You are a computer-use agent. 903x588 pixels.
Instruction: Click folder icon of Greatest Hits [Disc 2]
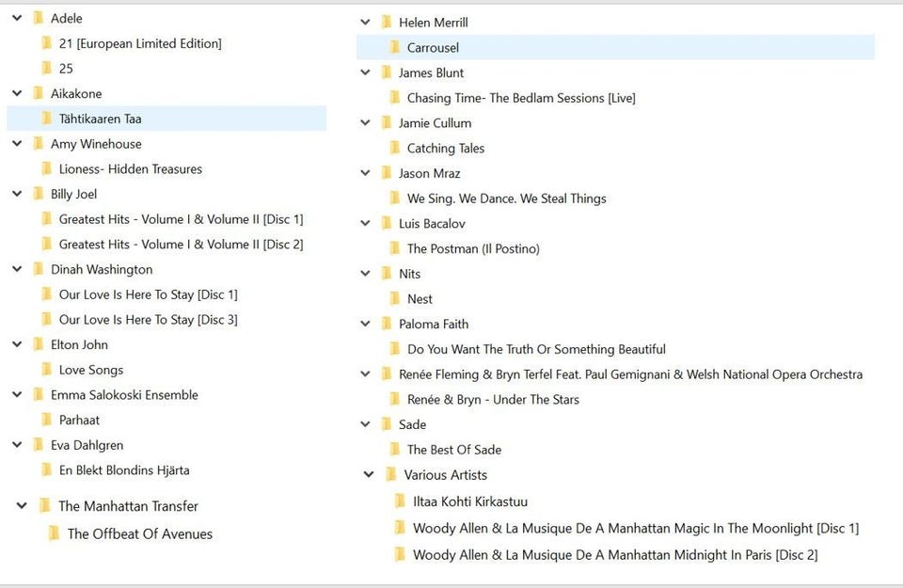[x=47, y=245]
